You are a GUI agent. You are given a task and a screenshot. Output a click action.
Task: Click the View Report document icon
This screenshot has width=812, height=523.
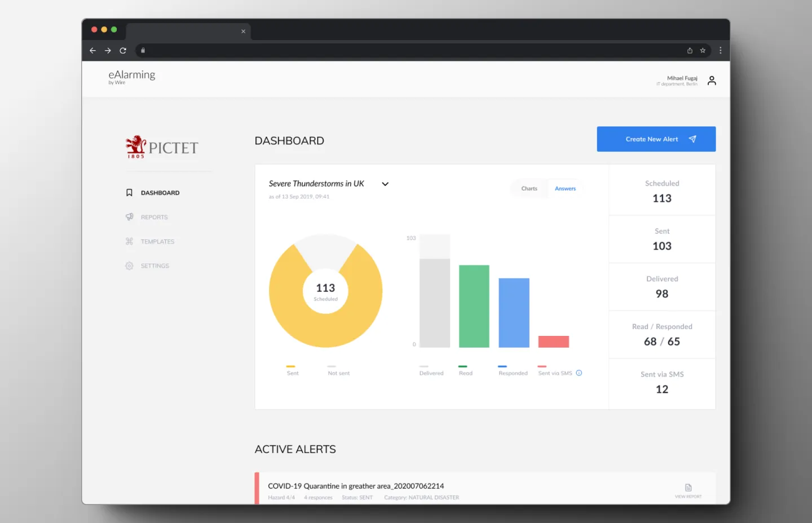tap(688, 487)
